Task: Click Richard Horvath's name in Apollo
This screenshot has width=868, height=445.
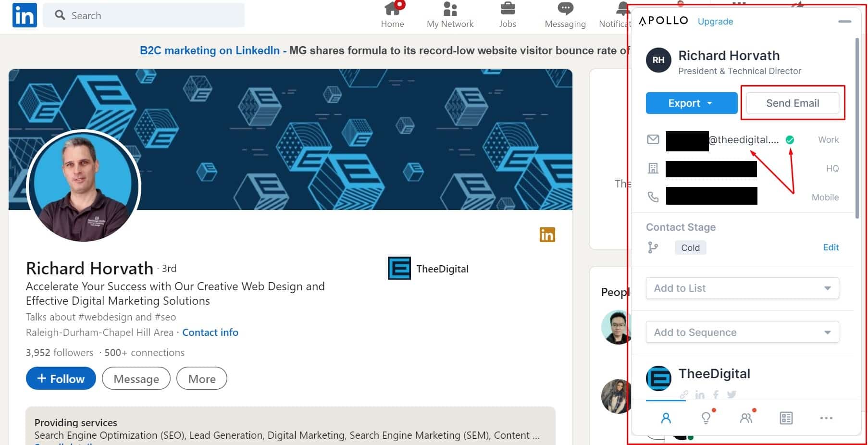Action: click(729, 56)
